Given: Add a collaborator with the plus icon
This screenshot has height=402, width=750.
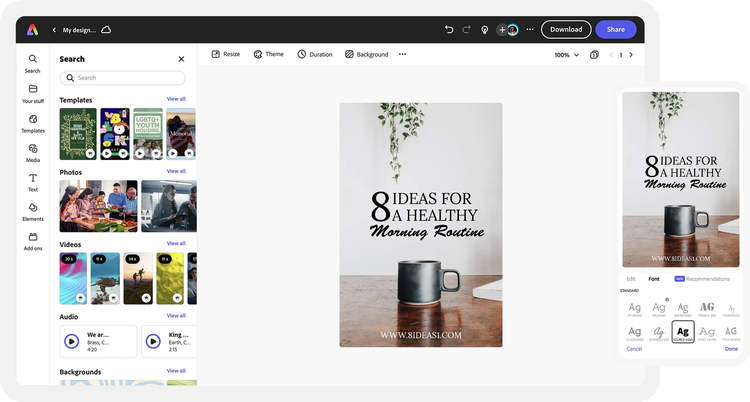Looking at the screenshot, I should point(502,30).
